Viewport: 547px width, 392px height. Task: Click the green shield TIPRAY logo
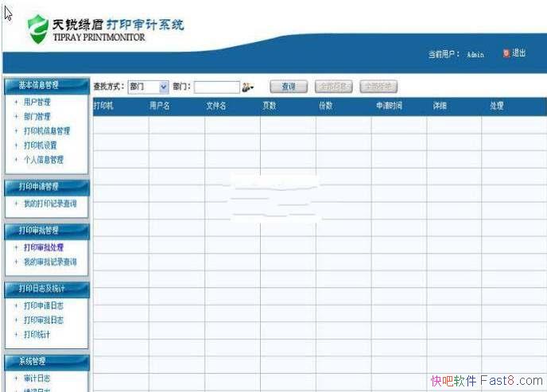(x=37, y=30)
